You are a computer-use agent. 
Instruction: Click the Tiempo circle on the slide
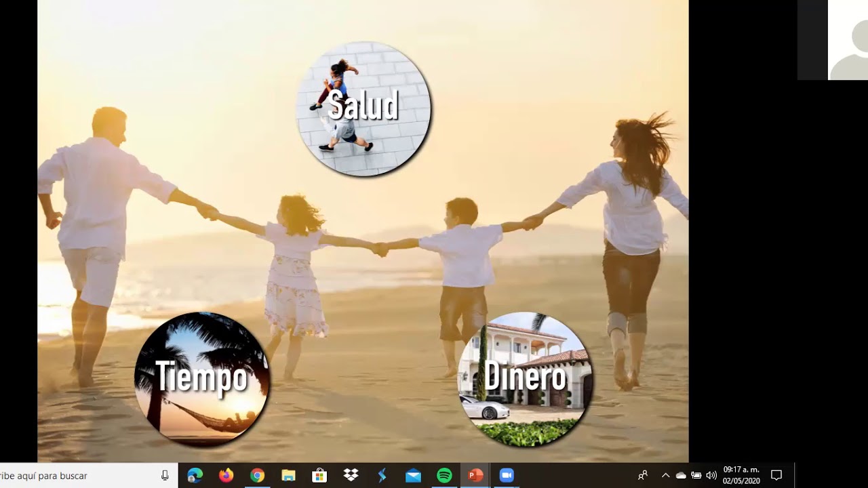pyautogui.click(x=201, y=379)
